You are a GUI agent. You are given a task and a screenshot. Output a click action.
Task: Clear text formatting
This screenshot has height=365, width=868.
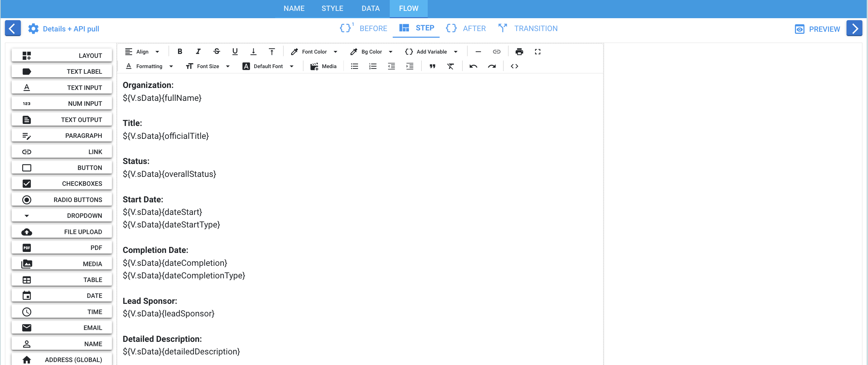point(451,66)
